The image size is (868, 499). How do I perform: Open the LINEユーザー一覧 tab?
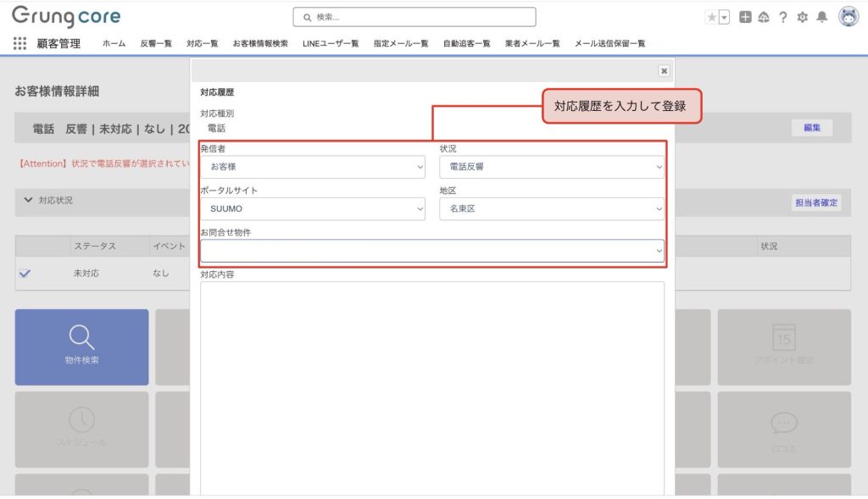coord(331,43)
